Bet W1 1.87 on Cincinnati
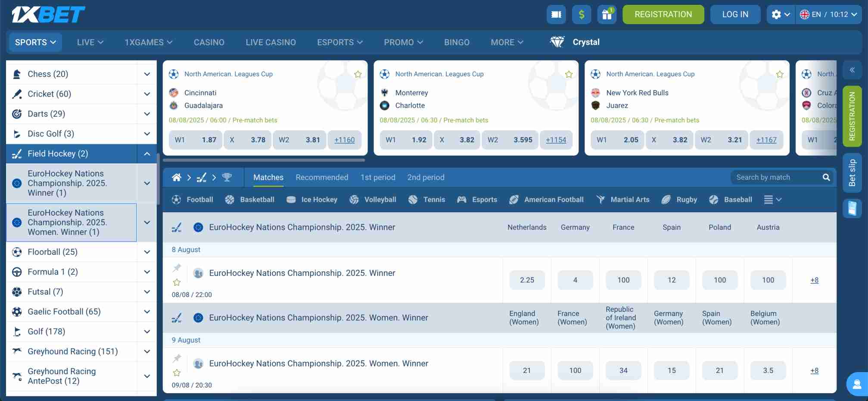The height and width of the screenshot is (401, 868). pyautogui.click(x=196, y=140)
